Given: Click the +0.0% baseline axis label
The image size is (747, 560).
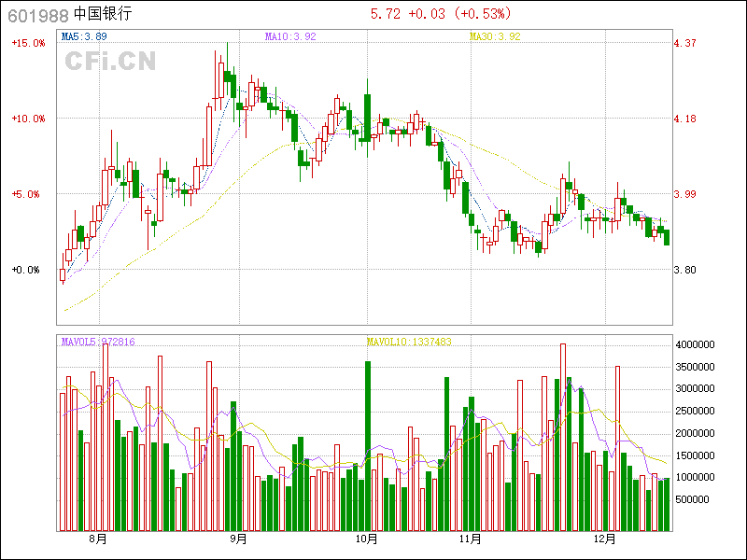Looking at the screenshot, I should [x=28, y=270].
